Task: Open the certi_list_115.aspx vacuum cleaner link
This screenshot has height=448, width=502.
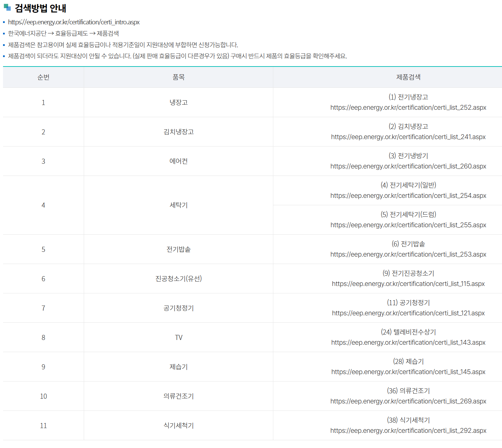Action: [408, 284]
